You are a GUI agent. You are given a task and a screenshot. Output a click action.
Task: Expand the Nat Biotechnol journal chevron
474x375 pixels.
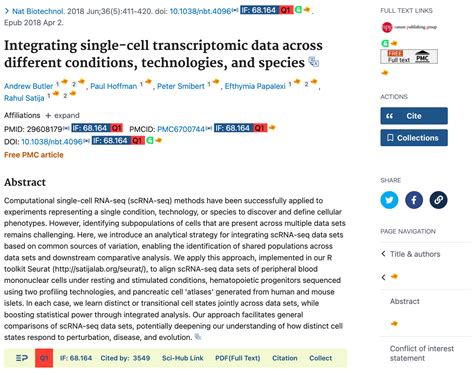(x=7, y=11)
